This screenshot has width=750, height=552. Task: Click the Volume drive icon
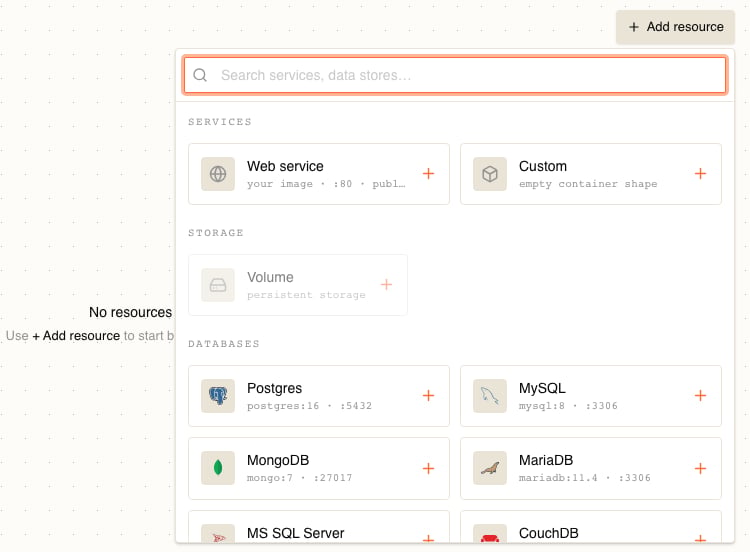[x=218, y=285]
